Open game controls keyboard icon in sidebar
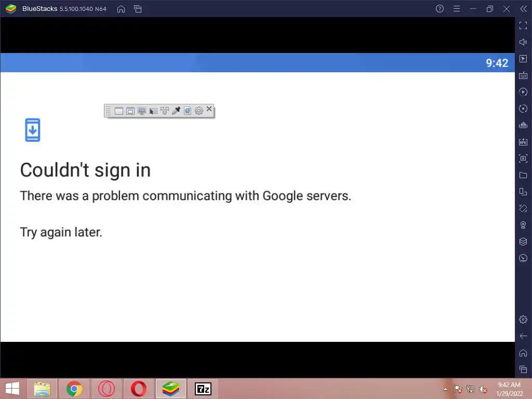Screen dimensions: 532x399 pyautogui.click(x=523, y=75)
